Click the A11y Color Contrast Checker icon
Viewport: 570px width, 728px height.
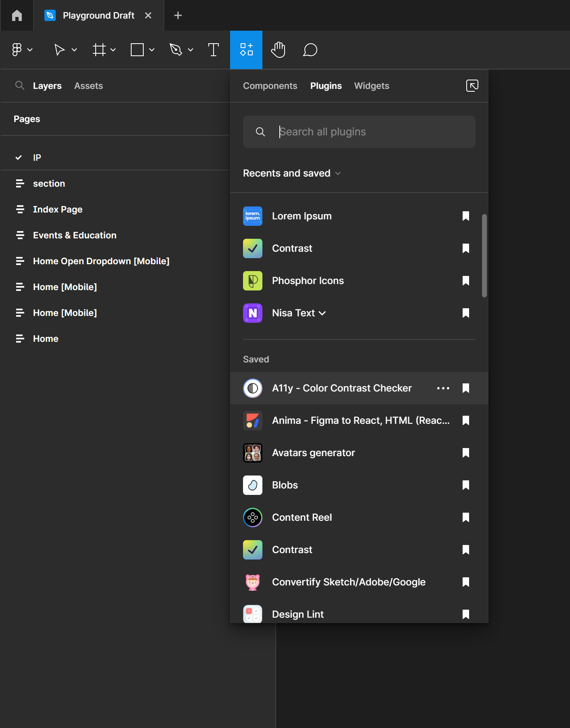[253, 388]
